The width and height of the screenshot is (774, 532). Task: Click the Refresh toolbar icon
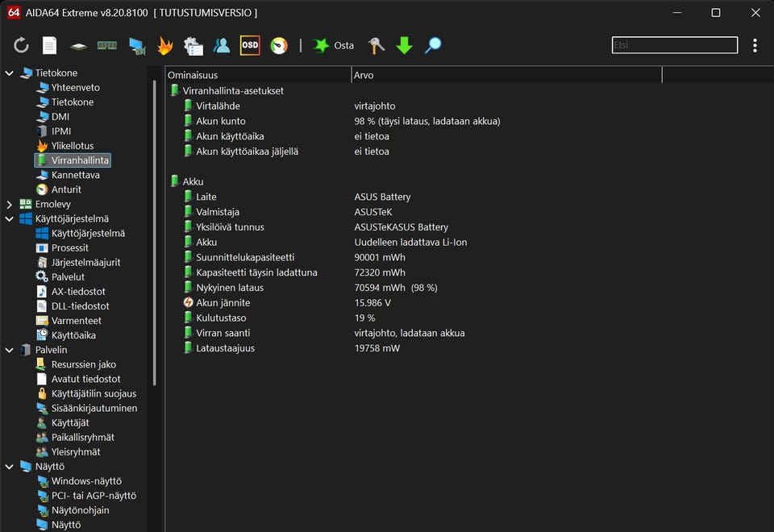click(x=21, y=46)
